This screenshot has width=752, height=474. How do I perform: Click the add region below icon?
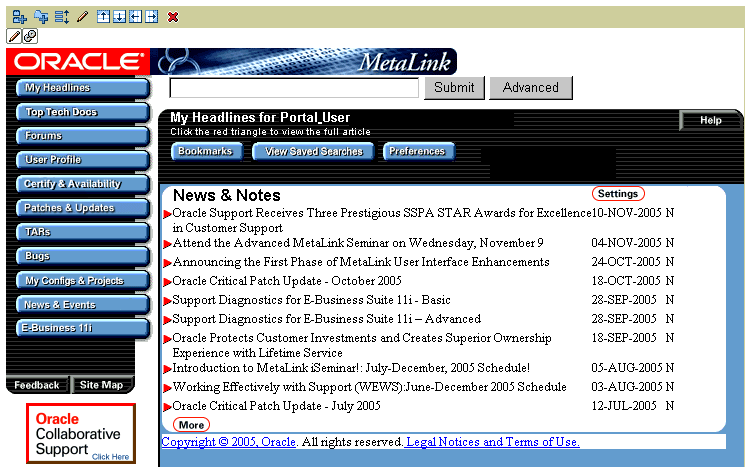pyautogui.click(x=119, y=17)
